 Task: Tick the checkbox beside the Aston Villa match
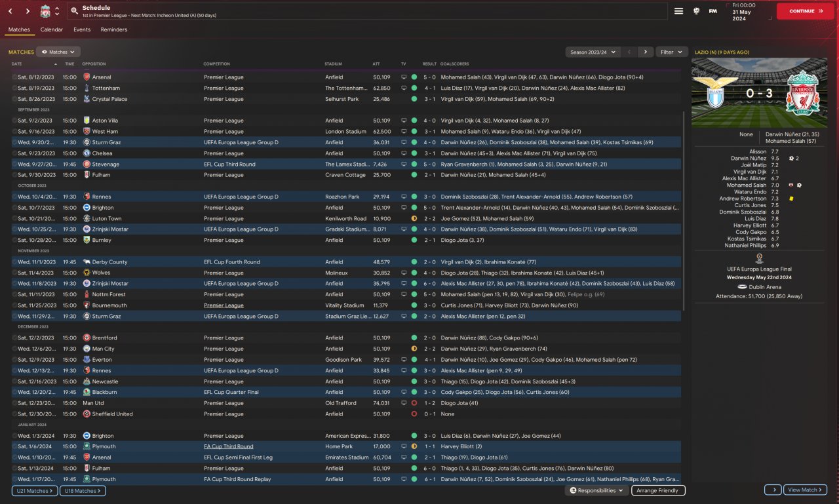(x=14, y=121)
